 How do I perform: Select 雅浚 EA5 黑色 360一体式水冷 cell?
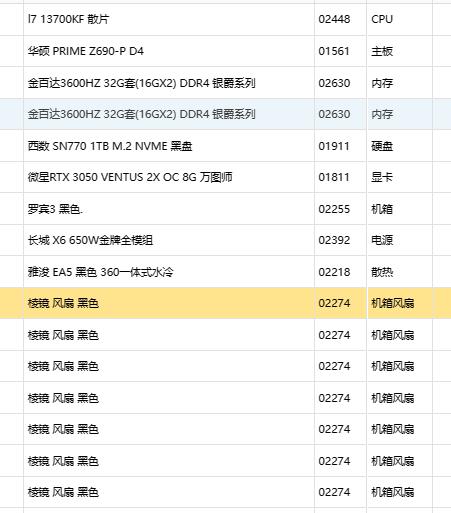(169, 272)
